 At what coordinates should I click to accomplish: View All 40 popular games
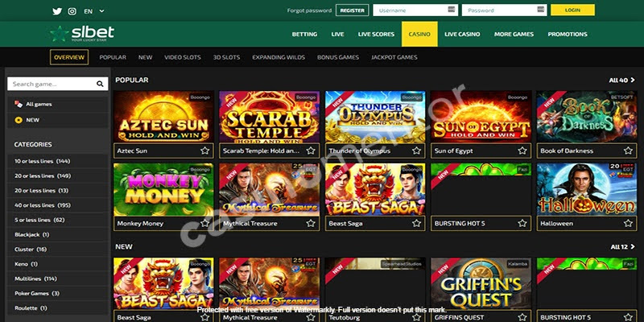pyautogui.click(x=621, y=80)
